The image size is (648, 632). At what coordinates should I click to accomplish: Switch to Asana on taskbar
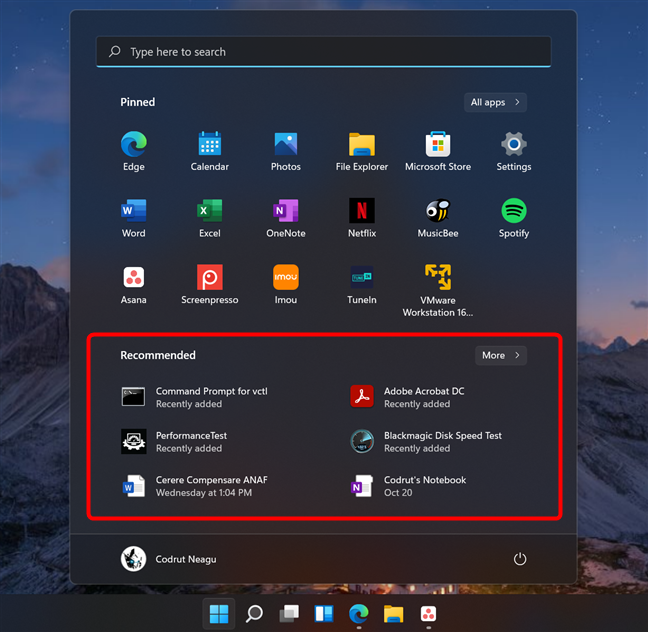[x=428, y=613]
